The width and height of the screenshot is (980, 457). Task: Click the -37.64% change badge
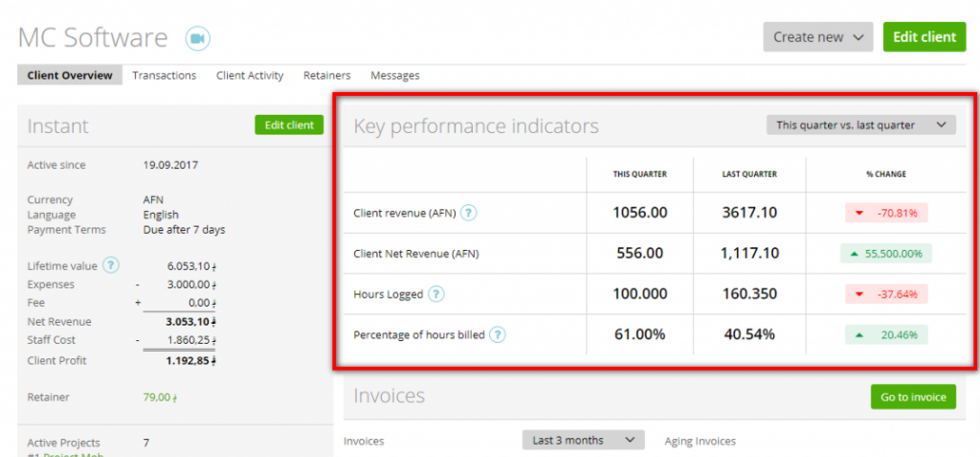tap(885, 293)
